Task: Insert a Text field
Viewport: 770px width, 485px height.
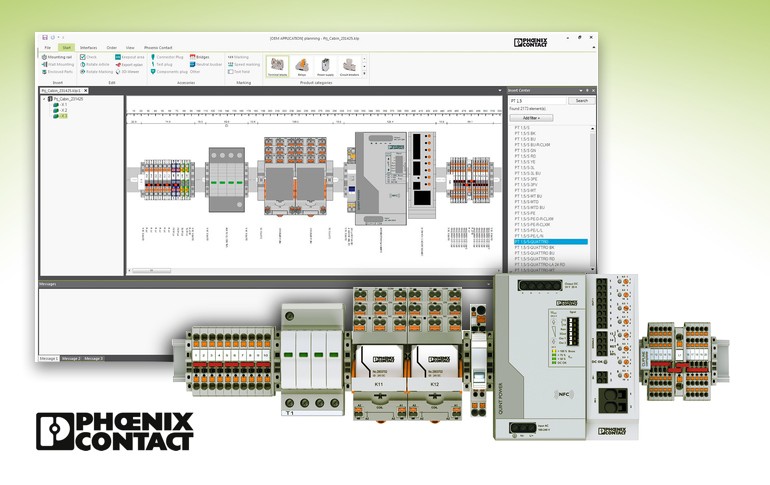Action: tap(239, 72)
